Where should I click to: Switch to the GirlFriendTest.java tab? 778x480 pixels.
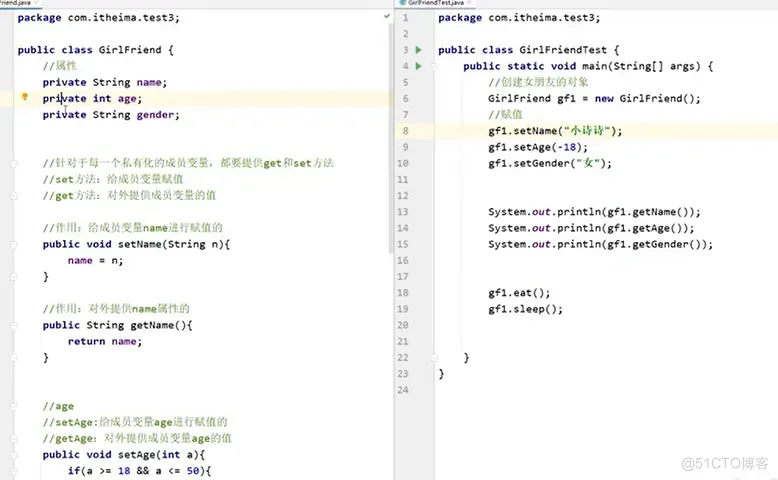(436, 3)
